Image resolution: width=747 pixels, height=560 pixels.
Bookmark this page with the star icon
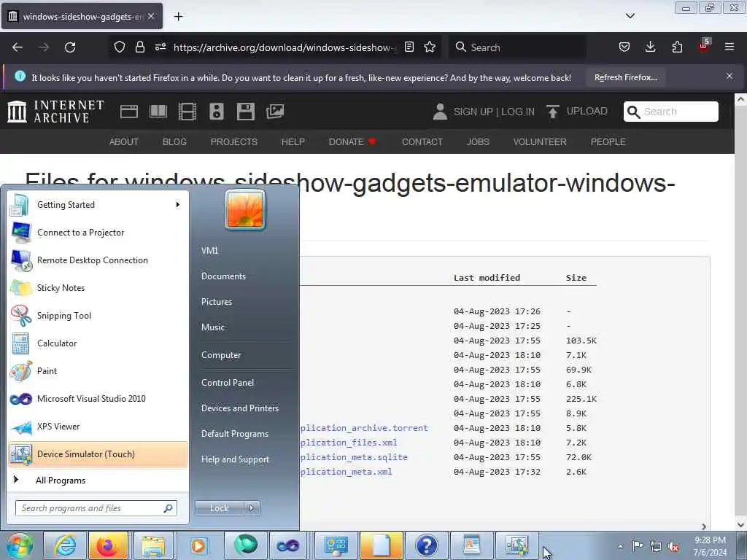(x=430, y=47)
